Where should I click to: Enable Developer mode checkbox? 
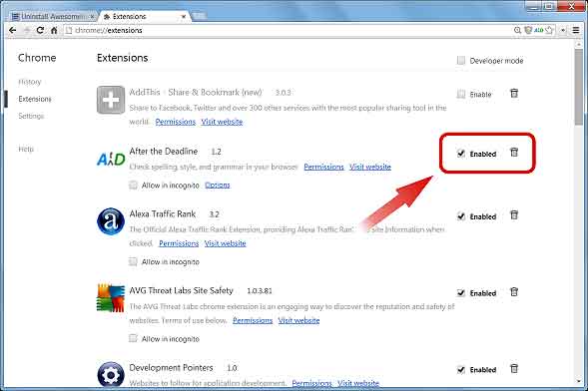coord(461,60)
